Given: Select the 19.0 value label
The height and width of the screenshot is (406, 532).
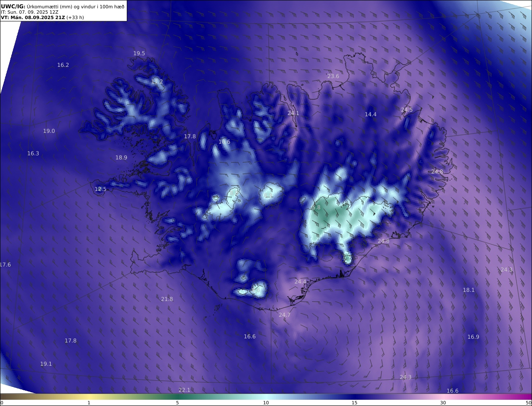Looking at the screenshot, I should (49, 131).
